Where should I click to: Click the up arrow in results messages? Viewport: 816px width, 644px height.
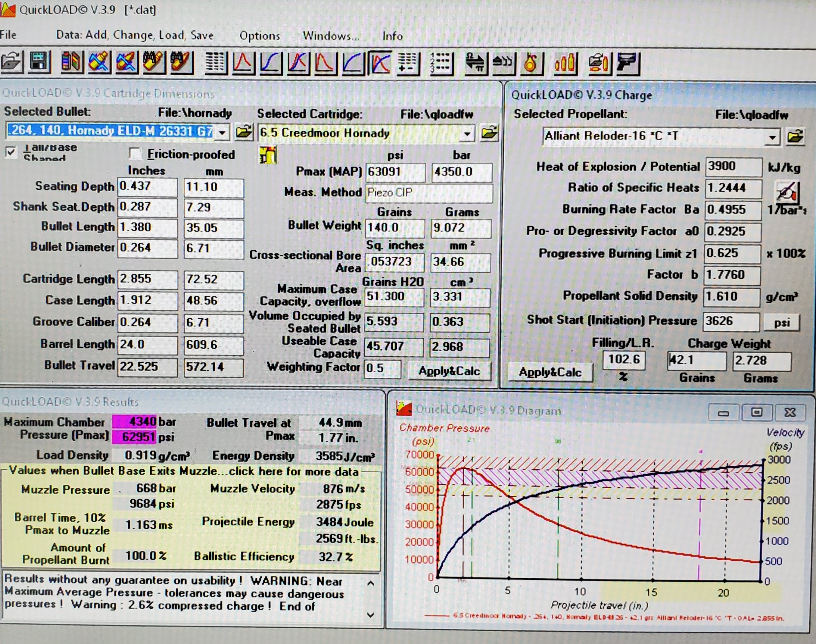tap(371, 584)
